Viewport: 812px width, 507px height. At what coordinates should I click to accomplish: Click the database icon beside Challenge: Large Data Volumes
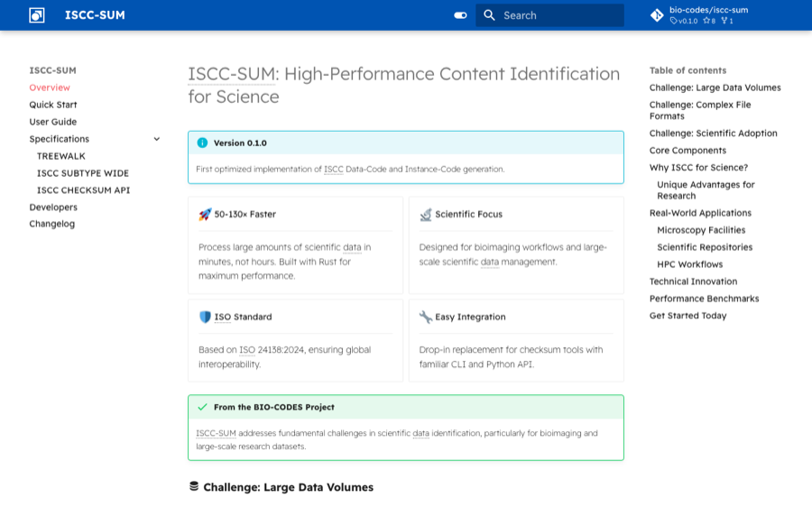(194, 486)
